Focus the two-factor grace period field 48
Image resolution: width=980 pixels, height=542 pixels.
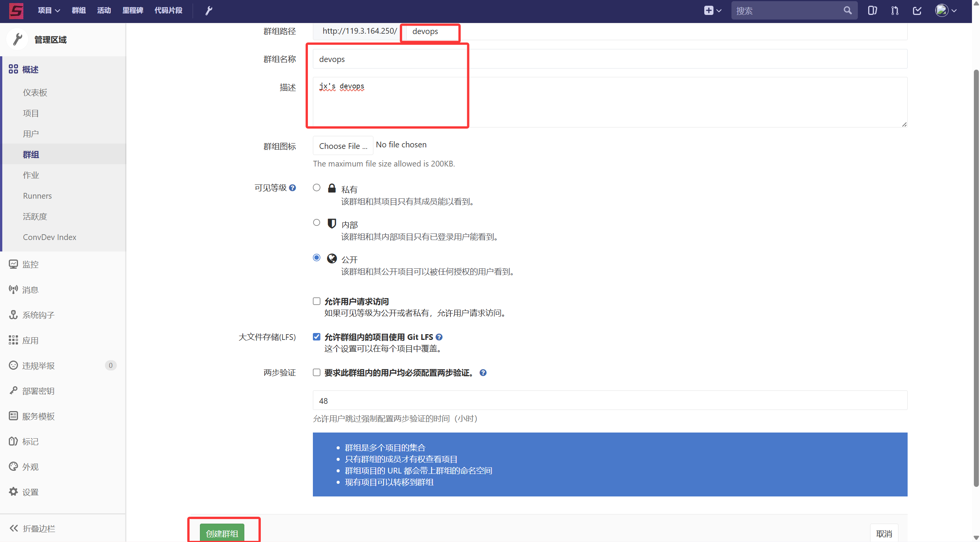coord(610,400)
